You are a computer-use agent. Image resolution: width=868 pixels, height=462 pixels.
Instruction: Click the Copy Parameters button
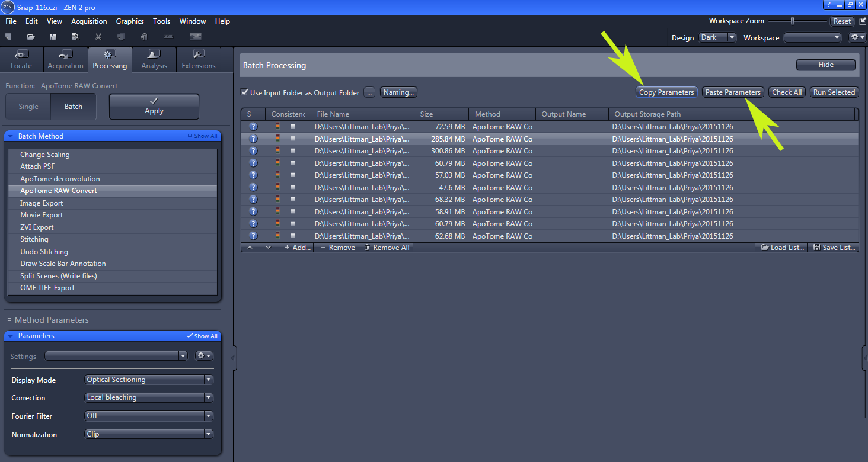click(x=666, y=92)
